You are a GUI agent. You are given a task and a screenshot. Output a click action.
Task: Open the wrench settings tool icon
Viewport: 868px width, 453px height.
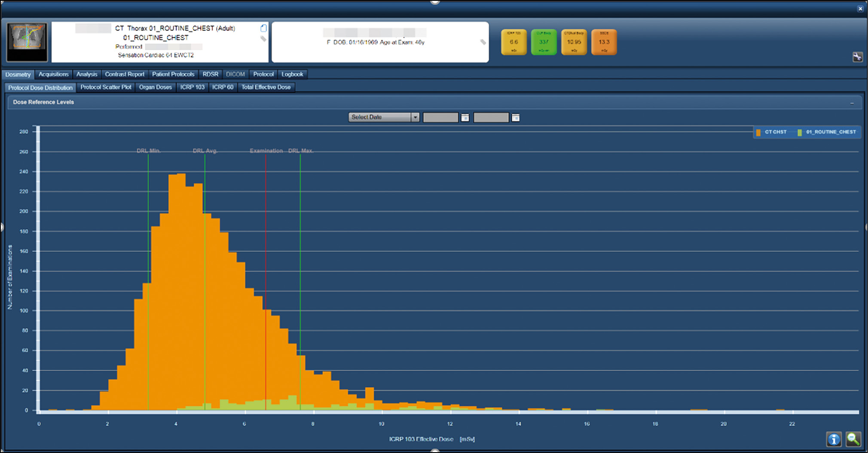(x=857, y=57)
